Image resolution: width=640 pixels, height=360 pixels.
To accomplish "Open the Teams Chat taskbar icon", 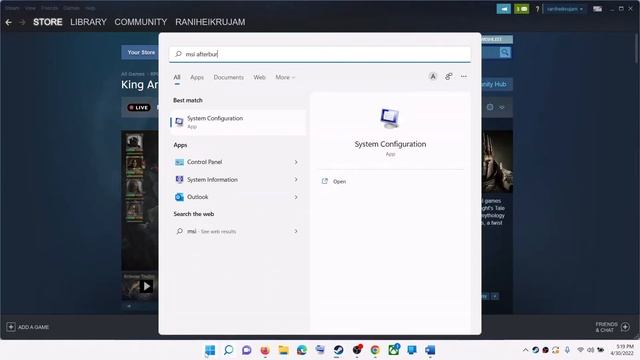I will (247, 350).
